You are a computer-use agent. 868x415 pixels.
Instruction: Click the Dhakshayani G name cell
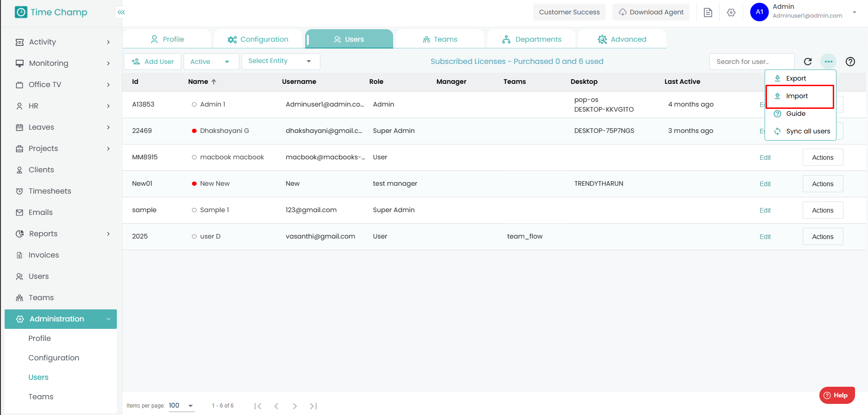tap(224, 131)
